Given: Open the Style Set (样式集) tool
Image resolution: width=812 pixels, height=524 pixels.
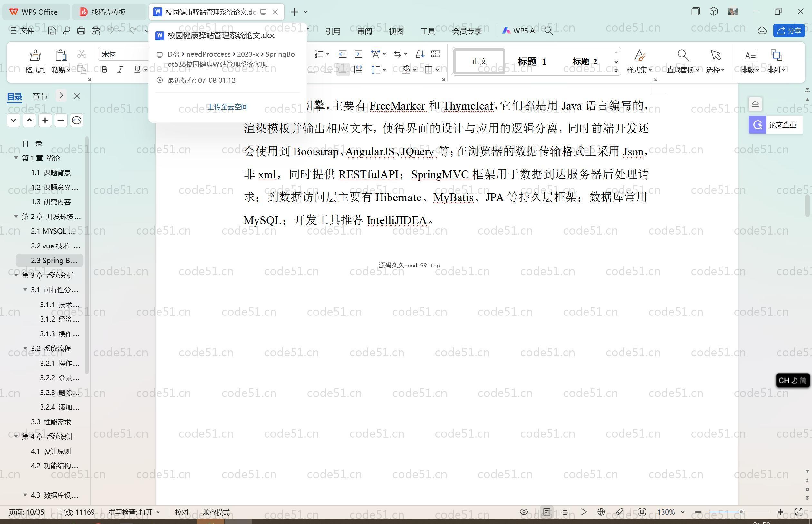Looking at the screenshot, I should [x=639, y=55].
